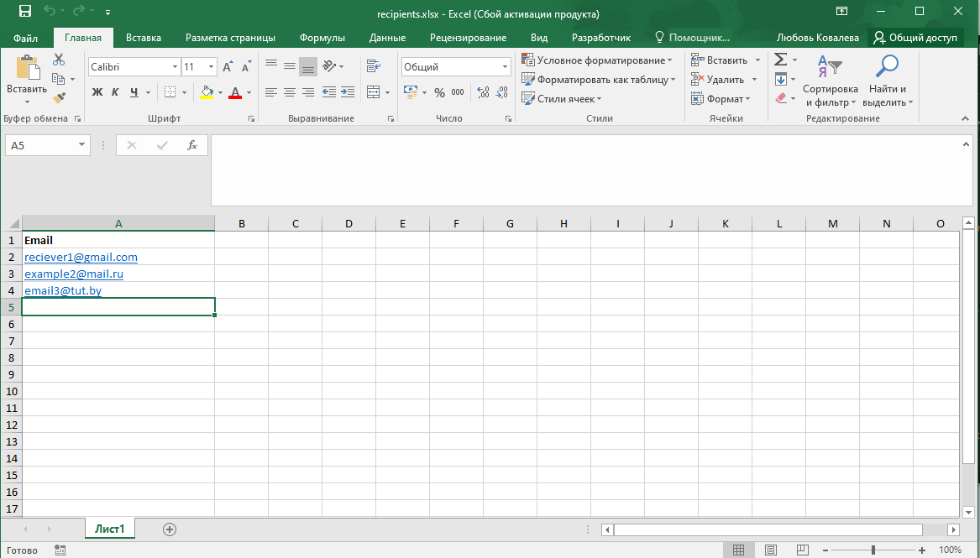Align text left
980x558 pixels.
[x=270, y=92]
